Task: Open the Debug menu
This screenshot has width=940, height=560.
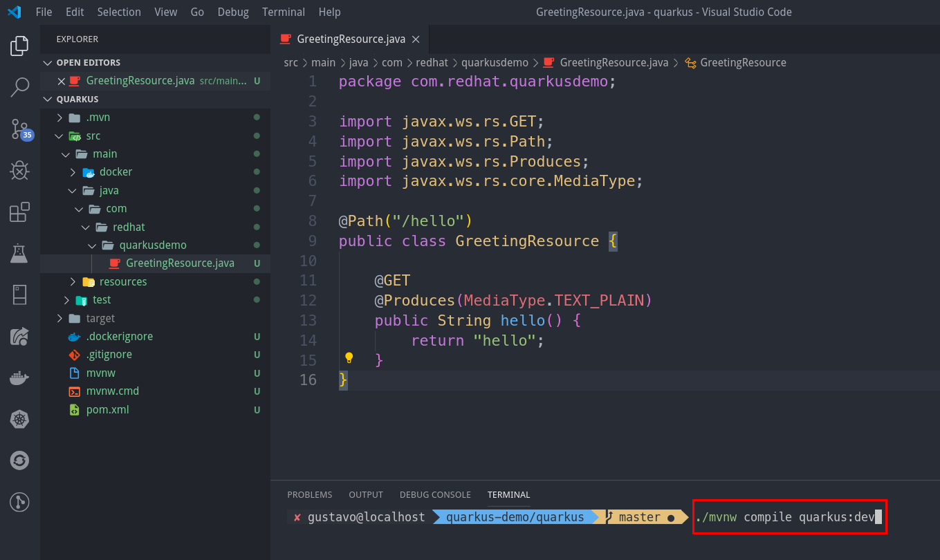Action: pos(233,12)
